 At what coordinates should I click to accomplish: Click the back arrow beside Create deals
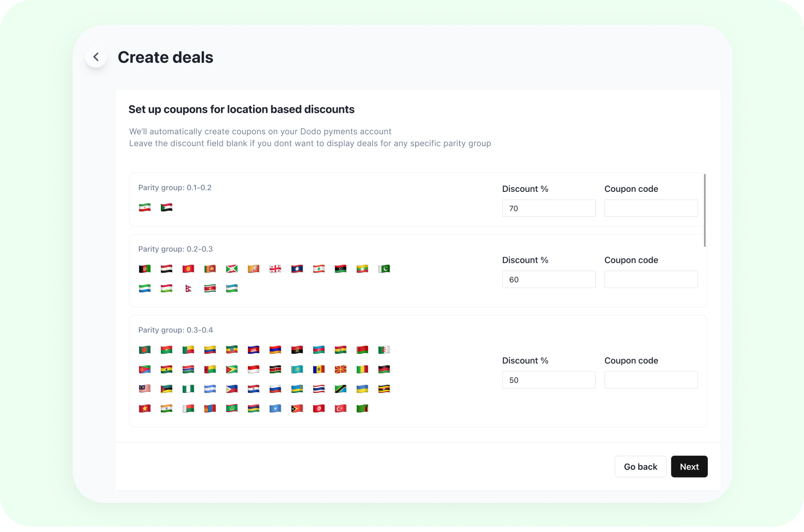96,57
